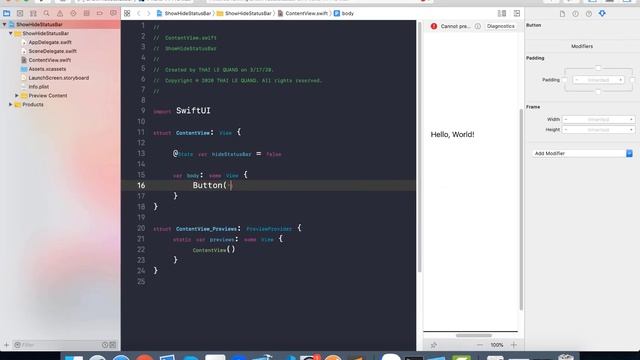
Task: Select ContentView.swift in navigator
Action: 49,60
